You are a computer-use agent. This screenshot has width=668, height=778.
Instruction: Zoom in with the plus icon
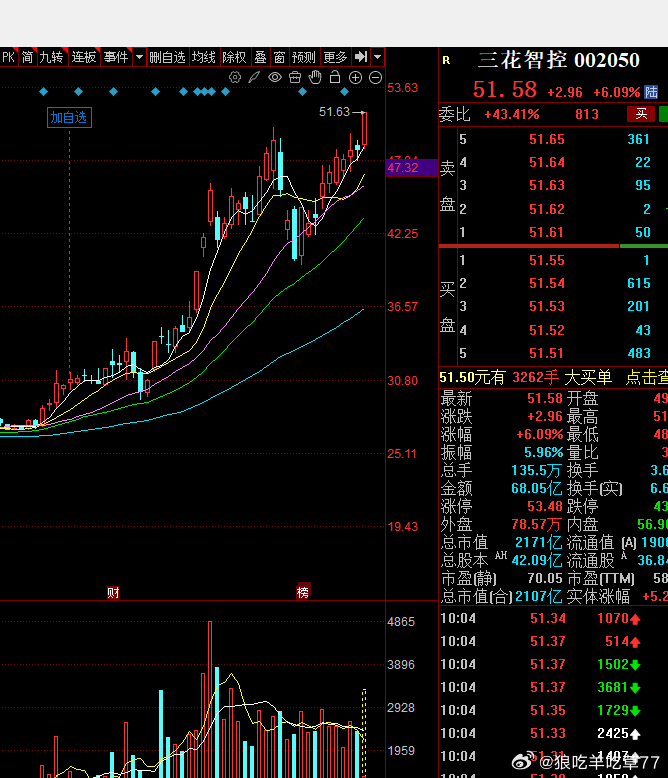click(x=355, y=77)
